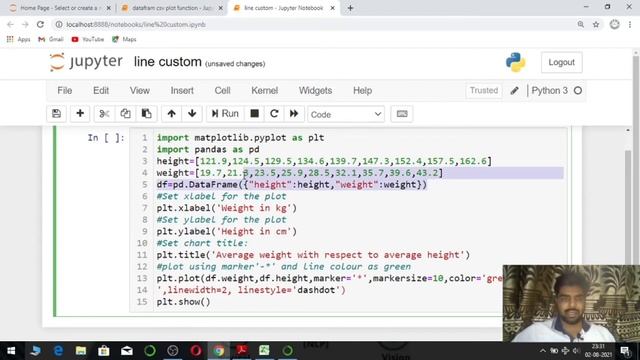Screen dimensions: 640x360
Task: Open the browser profile avatar icon
Action: click(614, 24)
